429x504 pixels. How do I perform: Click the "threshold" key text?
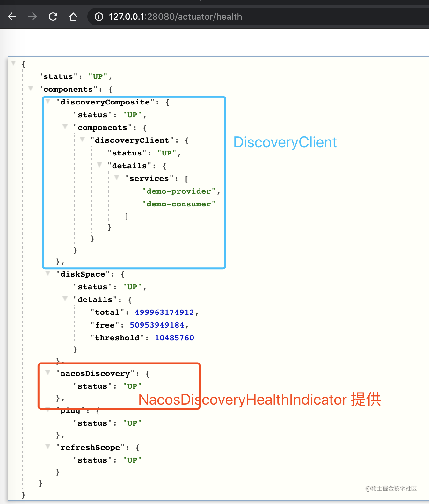pos(117,338)
